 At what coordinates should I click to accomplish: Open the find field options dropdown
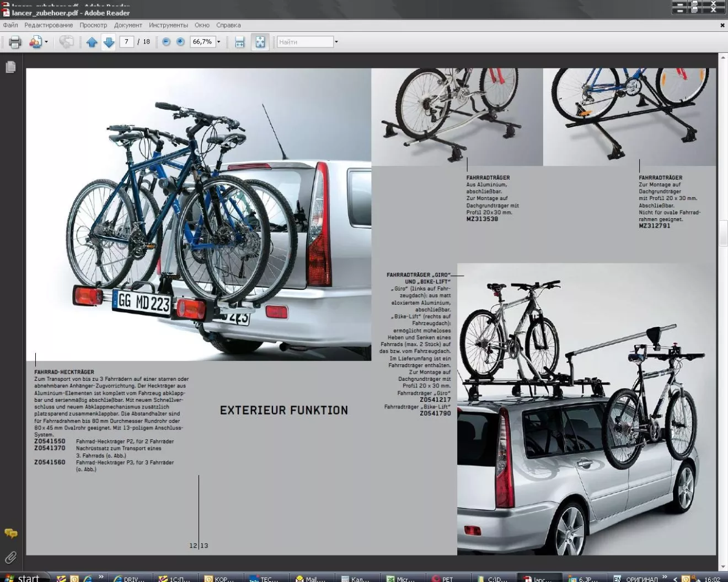click(336, 42)
